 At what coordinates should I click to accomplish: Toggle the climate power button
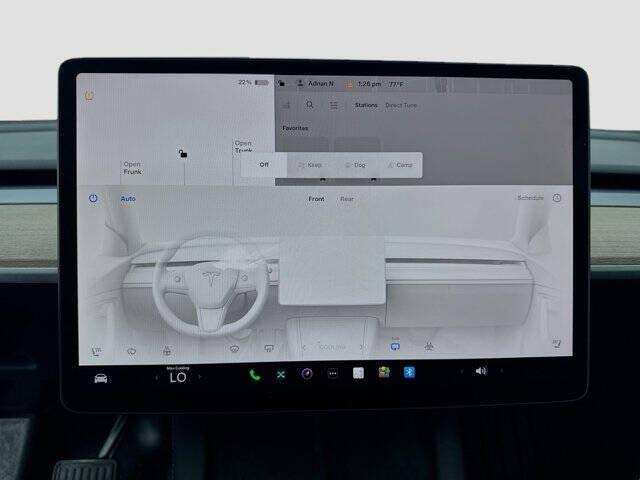[93, 198]
